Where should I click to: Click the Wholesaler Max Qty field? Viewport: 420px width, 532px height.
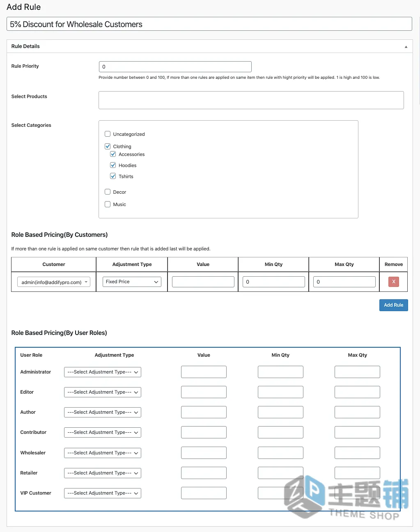[357, 453]
